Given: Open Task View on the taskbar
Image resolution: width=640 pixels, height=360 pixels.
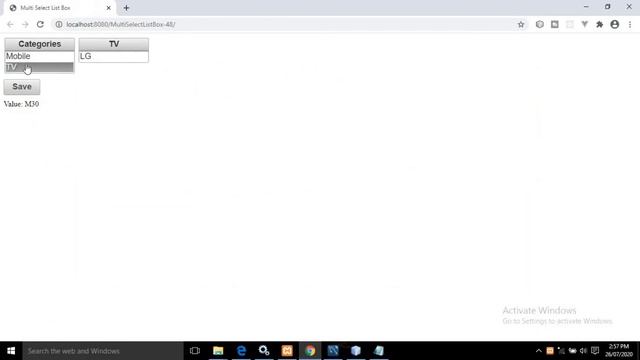Looking at the screenshot, I should [195, 351].
